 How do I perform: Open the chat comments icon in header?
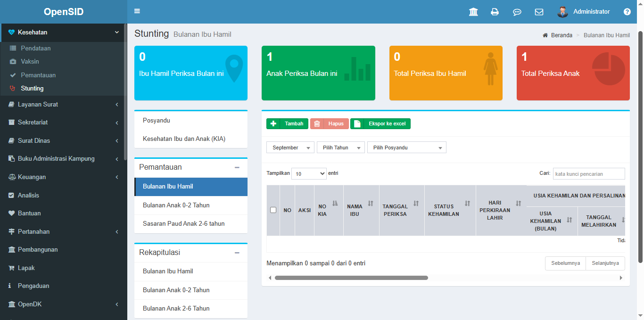coord(517,12)
